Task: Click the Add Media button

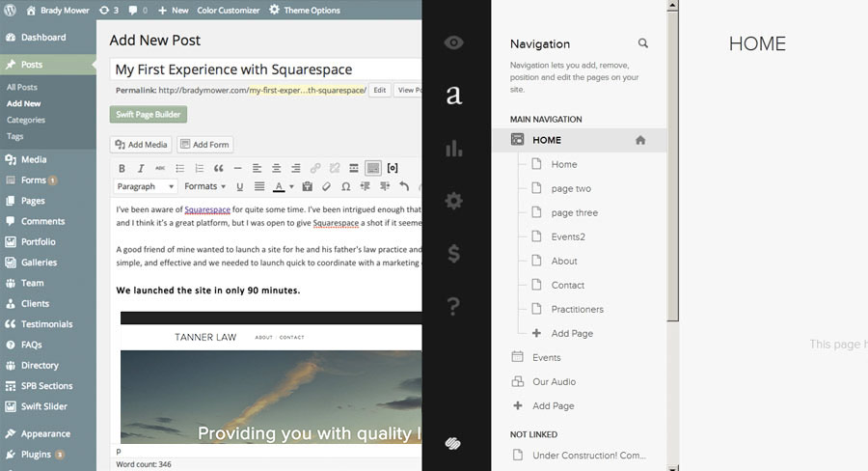Action: click(x=141, y=145)
